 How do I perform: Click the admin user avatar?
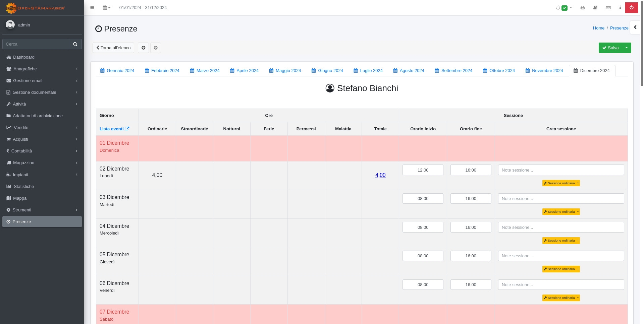coord(10,25)
